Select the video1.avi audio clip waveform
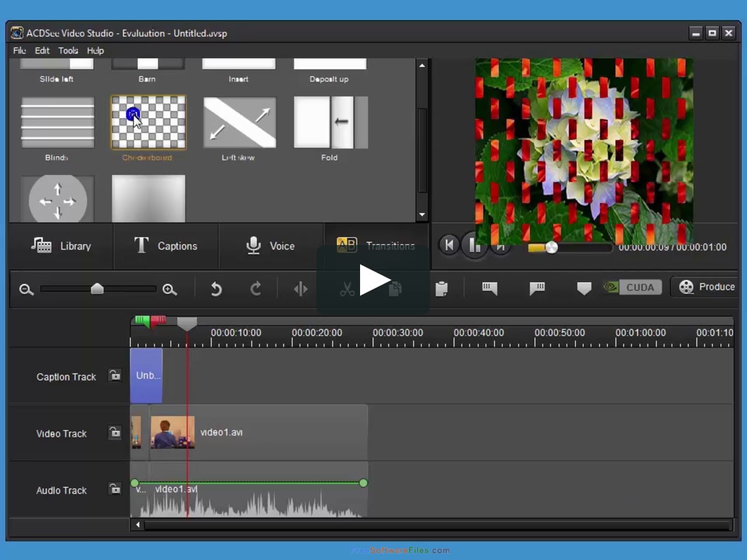The height and width of the screenshot is (560, 747). tap(259, 489)
